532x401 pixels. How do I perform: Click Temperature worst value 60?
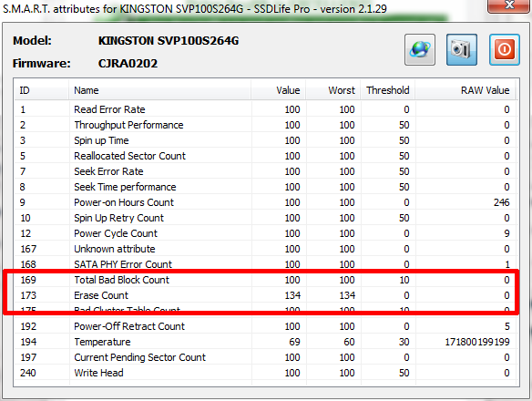349,342
